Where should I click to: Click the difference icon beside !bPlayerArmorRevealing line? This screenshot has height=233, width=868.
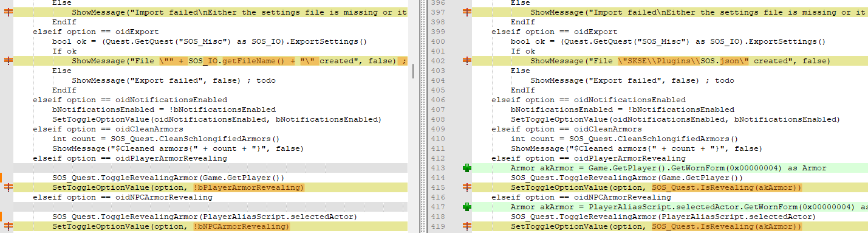tap(8, 187)
